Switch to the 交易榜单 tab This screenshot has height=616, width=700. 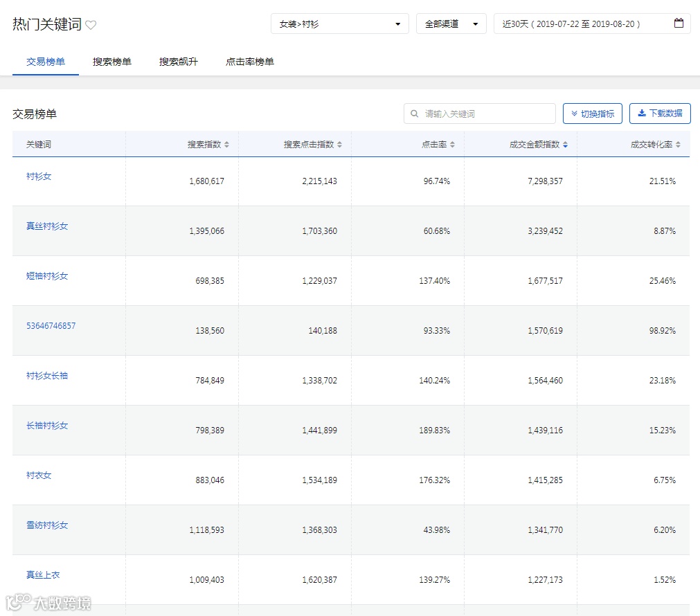(46, 62)
